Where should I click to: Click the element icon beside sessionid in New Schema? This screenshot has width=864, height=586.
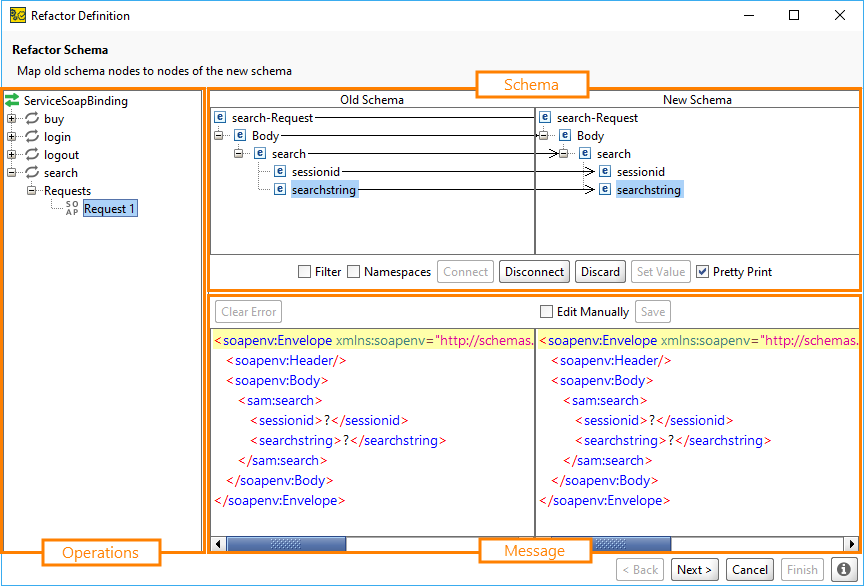[605, 171]
